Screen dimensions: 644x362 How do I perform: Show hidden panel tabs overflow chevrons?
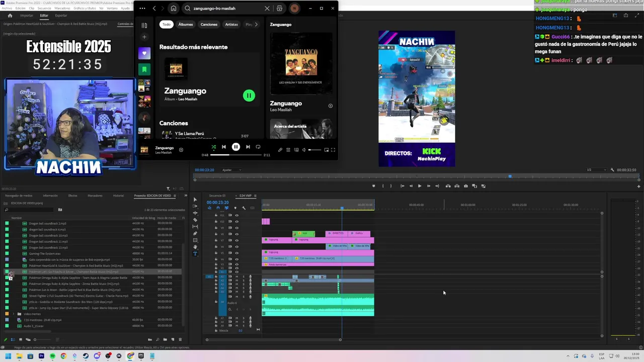(186, 196)
